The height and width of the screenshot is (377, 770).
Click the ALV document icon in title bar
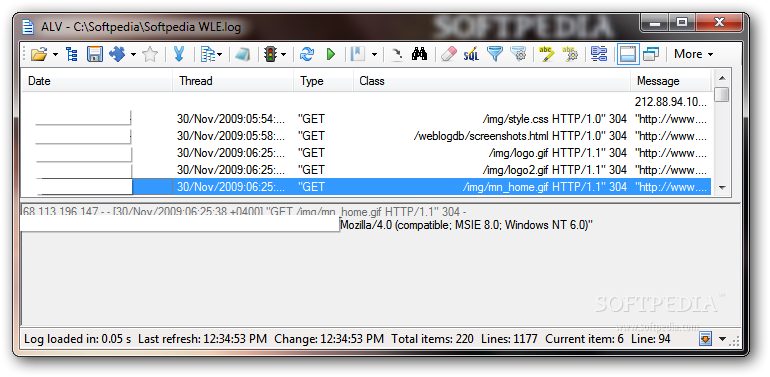point(29,26)
